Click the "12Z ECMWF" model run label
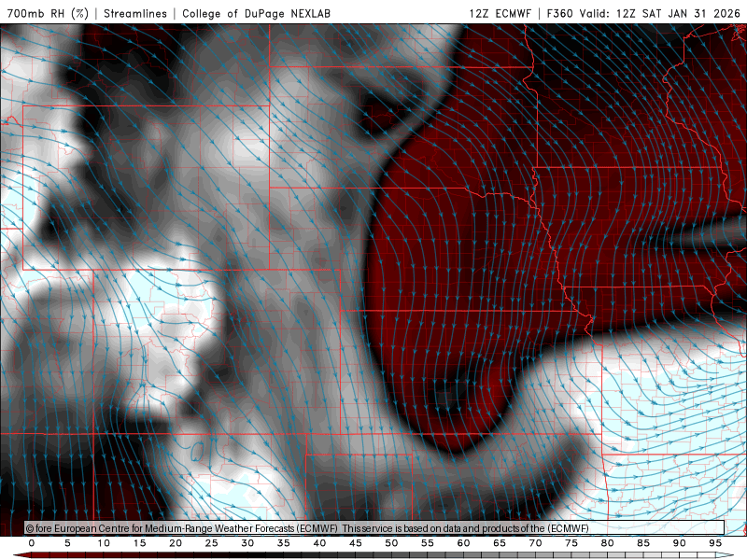747x560 pixels. (x=500, y=13)
